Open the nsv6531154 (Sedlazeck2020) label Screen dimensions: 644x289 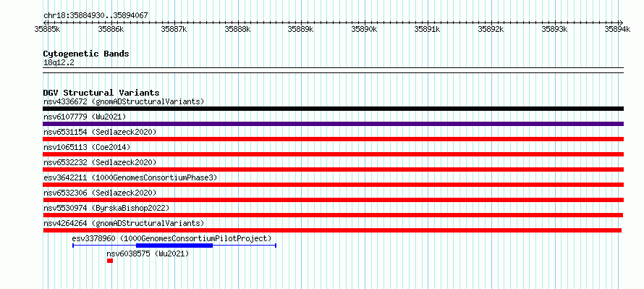pyautogui.click(x=100, y=132)
